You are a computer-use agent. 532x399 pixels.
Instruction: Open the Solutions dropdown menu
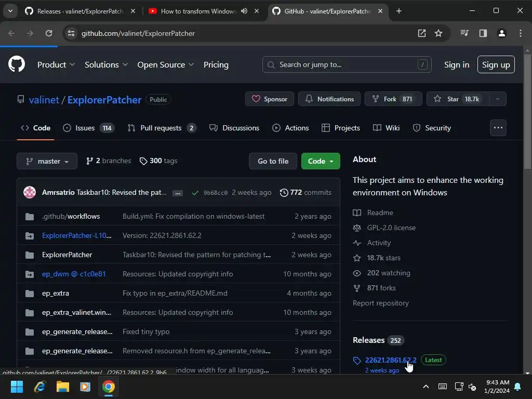[x=106, y=64]
